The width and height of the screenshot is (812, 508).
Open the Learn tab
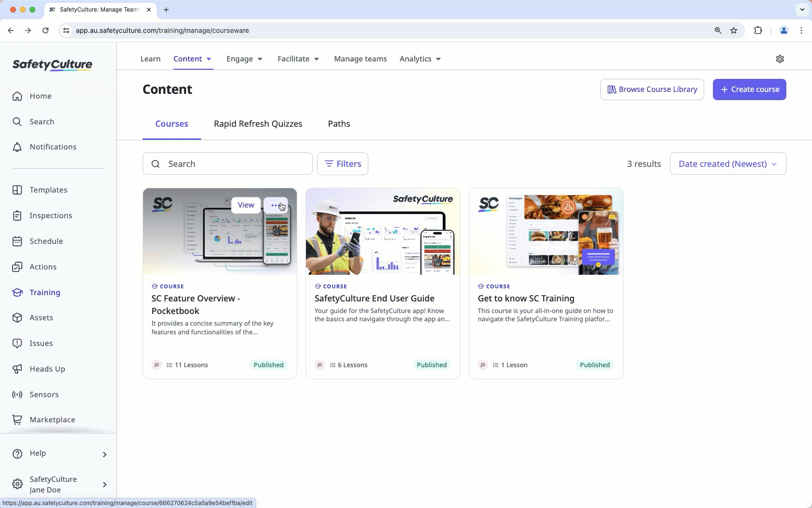click(x=150, y=59)
